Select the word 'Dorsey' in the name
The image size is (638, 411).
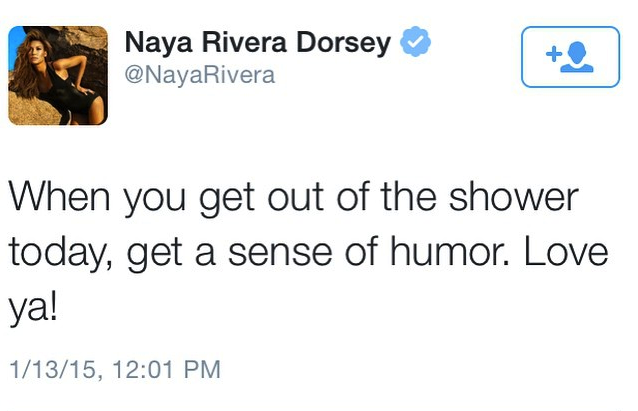point(343,43)
